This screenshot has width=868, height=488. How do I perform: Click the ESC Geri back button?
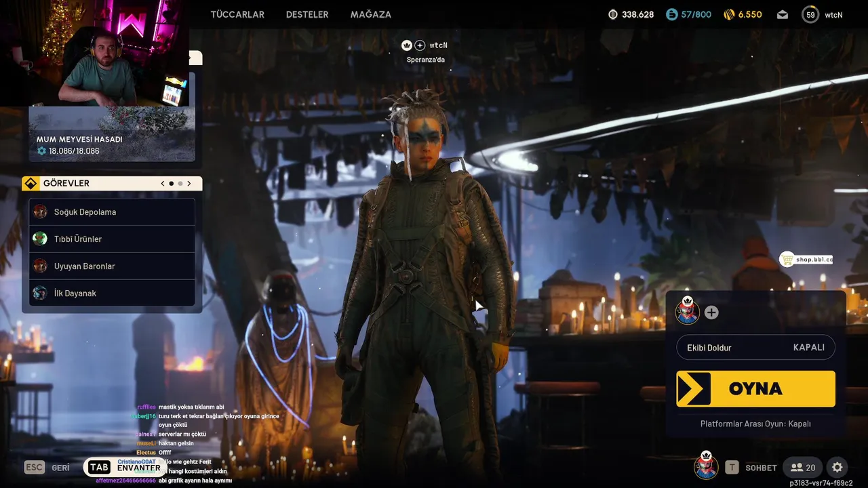click(47, 468)
